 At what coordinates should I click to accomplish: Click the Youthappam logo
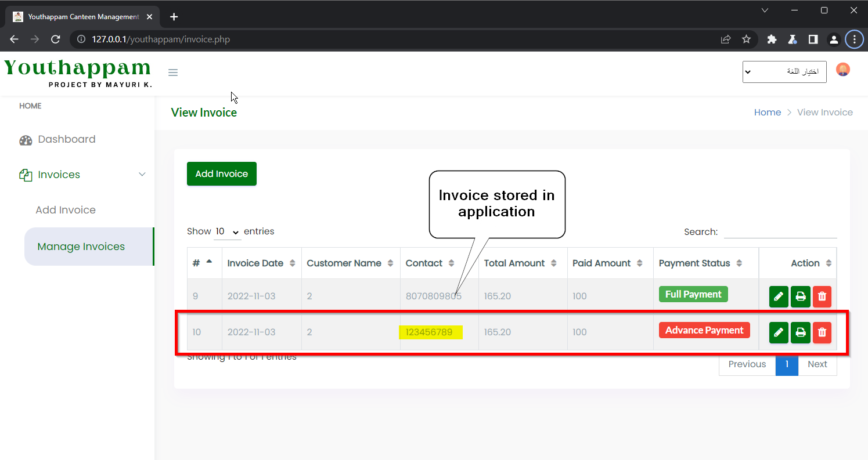pyautogui.click(x=78, y=73)
